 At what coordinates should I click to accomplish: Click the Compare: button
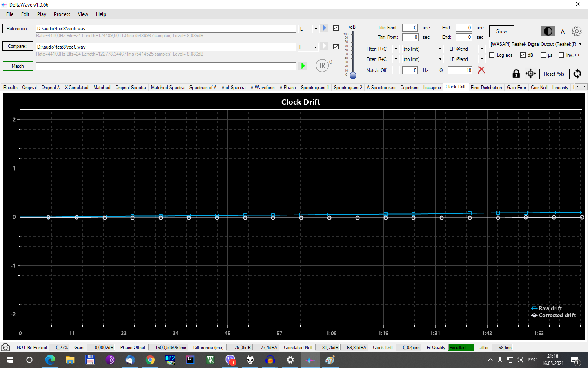(x=17, y=46)
